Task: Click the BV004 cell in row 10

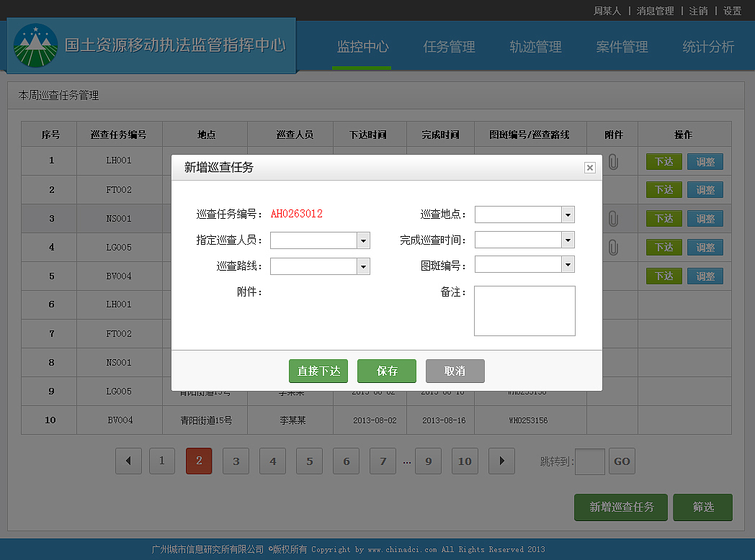Action: tap(120, 420)
